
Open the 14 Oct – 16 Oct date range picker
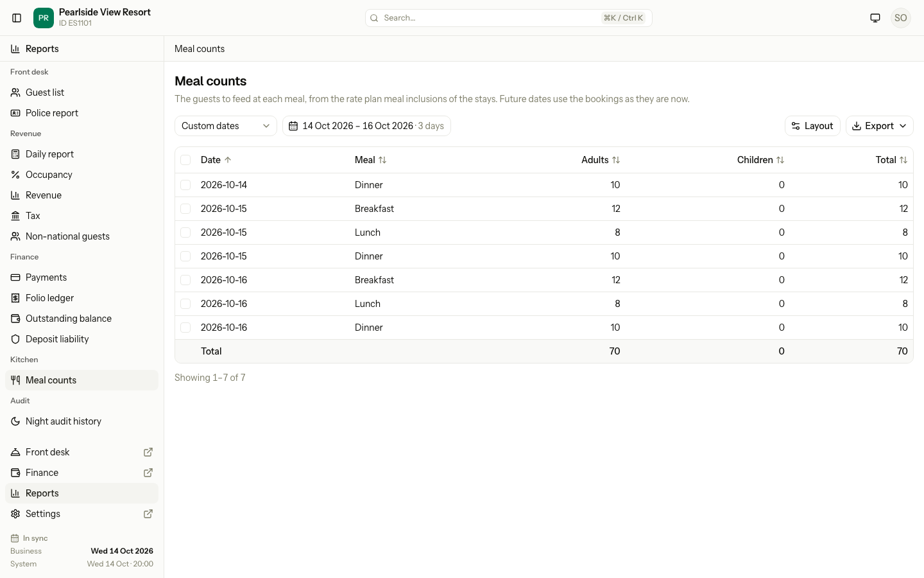tap(366, 126)
